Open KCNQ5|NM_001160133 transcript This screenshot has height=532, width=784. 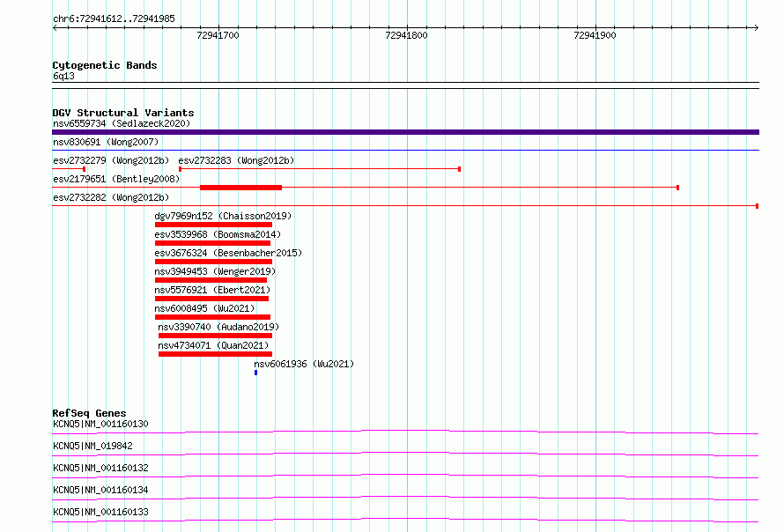(x=100, y=512)
